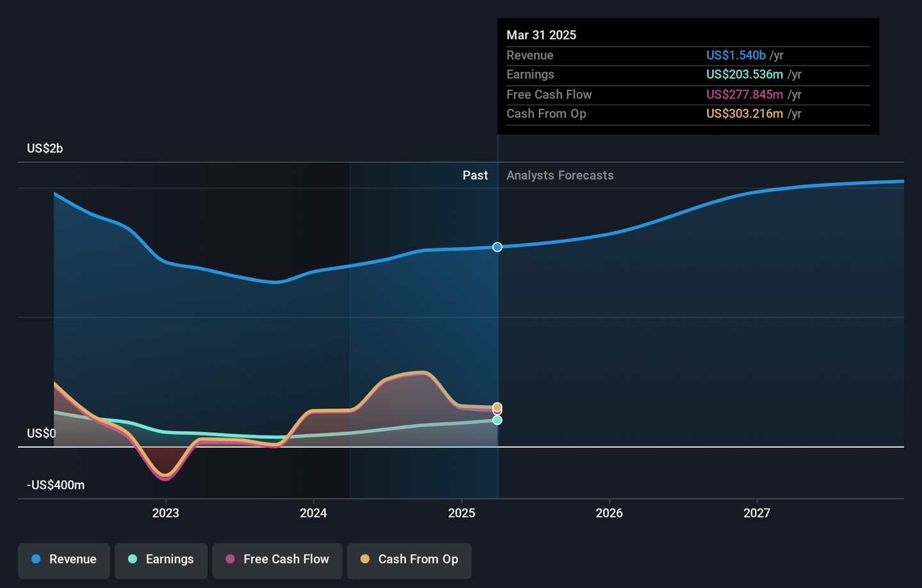The height and width of the screenshot is (588, 922).
Task: Click the US$277.845m free cash flow value
Action: 744,95
